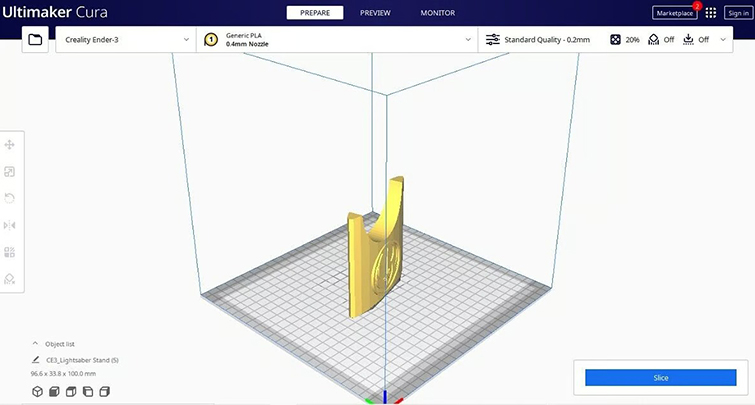The height and width of the screenshot is (405, 755).
Task: Click the Ultimaker Cura logo
Action: [54, 12]
